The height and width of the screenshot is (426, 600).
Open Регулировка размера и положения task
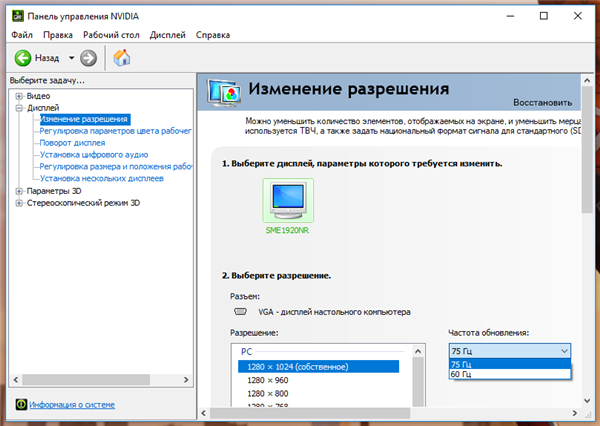(x=116, y=166)
